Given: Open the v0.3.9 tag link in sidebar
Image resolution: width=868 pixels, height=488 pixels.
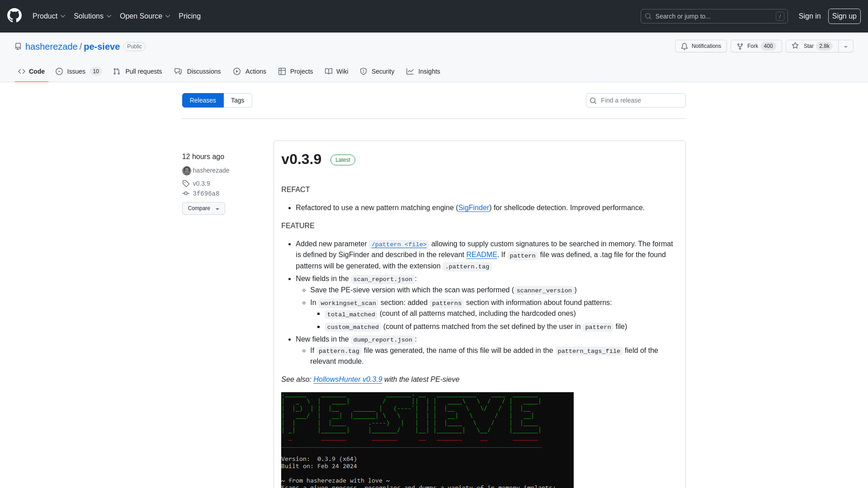Looking at the screenshot, I should tap(201, 183).
